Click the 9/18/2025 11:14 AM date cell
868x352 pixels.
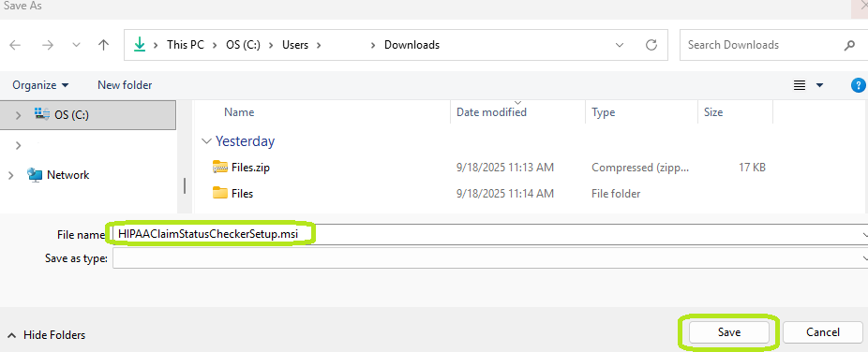(505, 194)
